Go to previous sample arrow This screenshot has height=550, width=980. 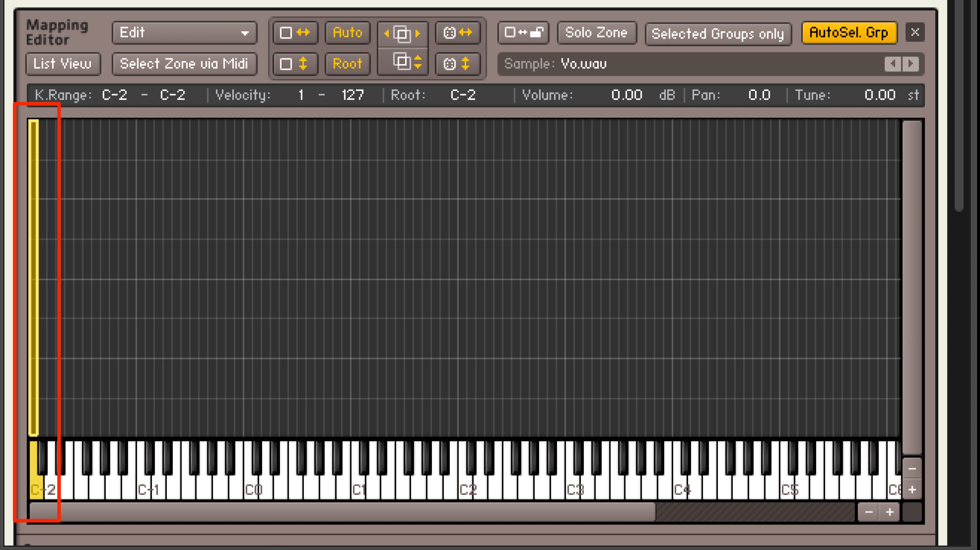coord(893,64)
